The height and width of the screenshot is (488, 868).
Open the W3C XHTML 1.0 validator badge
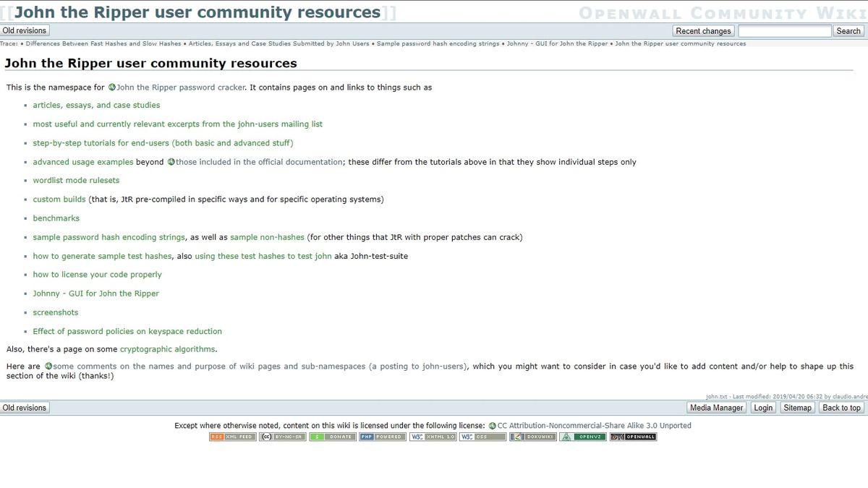tap(433, 437)
